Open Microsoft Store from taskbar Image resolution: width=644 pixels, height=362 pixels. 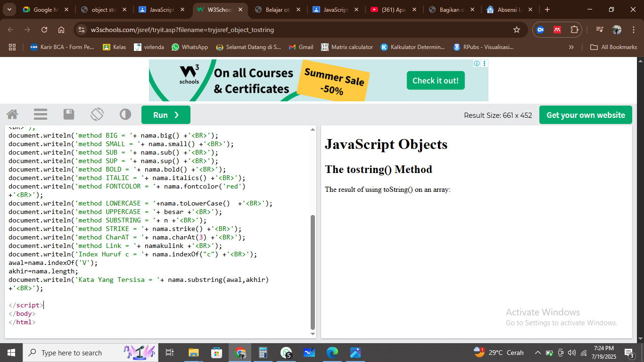click(x=216, y=353)
